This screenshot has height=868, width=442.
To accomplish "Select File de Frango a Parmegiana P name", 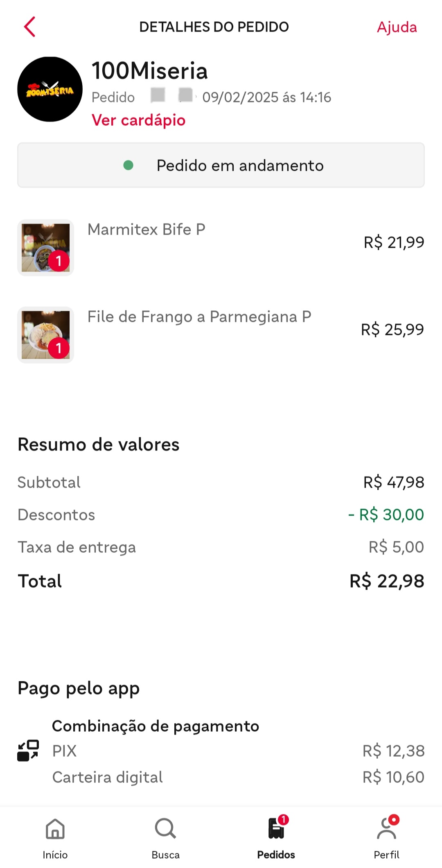I will coord(199,317).
